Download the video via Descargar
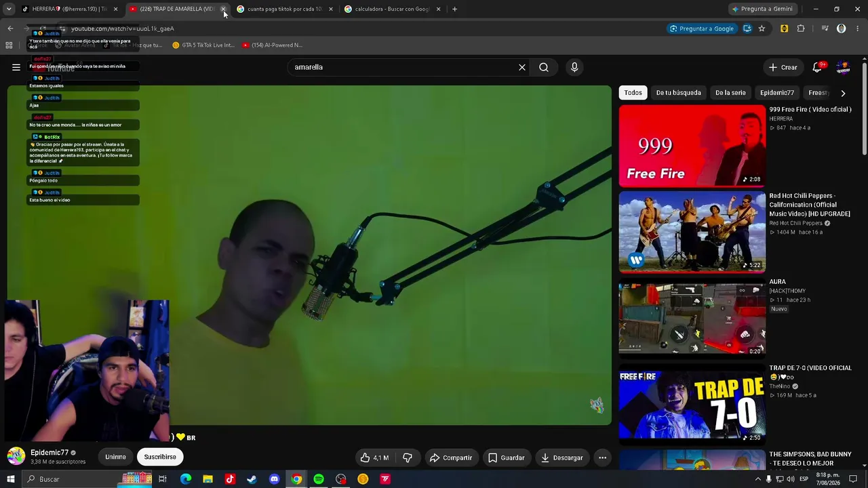This screenshot has height=488, width=868. (562, 457)
